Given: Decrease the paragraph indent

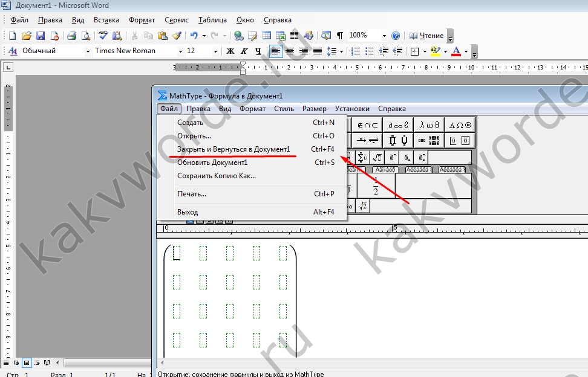Looking at the screenshot, I should (384, 51).
